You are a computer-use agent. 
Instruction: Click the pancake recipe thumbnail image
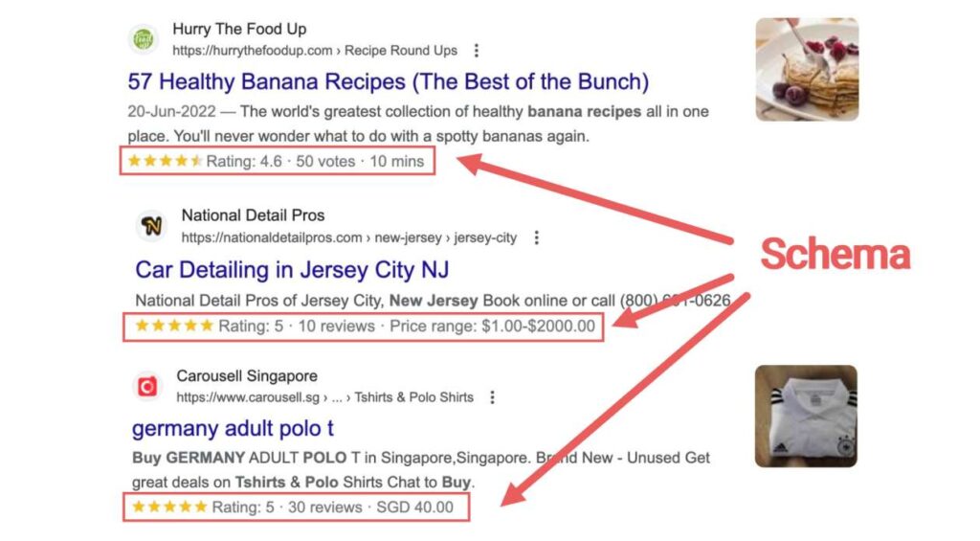(x=806, y=70)
